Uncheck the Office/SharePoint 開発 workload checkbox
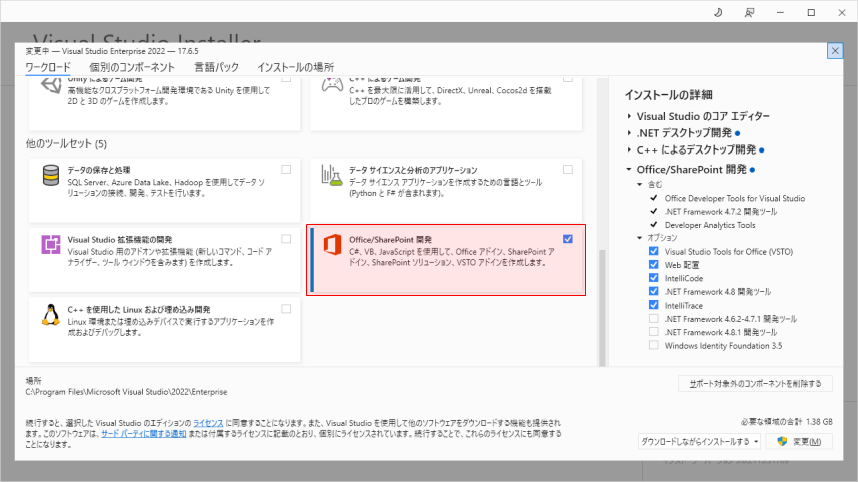 coord(567,239)
